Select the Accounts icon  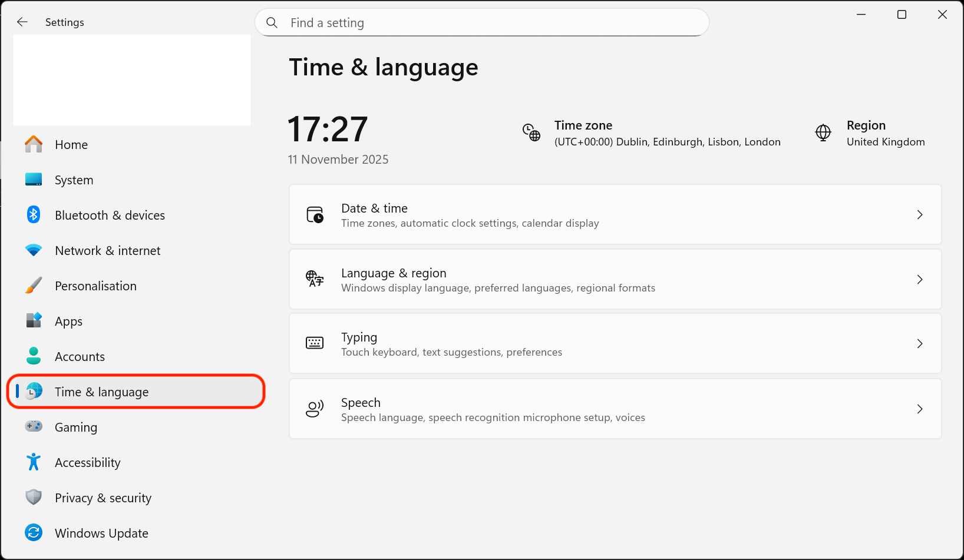(34, 356)
